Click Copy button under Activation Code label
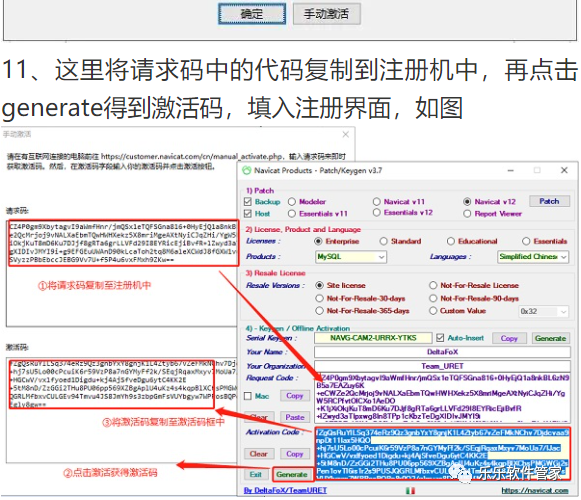 [295, 454]
